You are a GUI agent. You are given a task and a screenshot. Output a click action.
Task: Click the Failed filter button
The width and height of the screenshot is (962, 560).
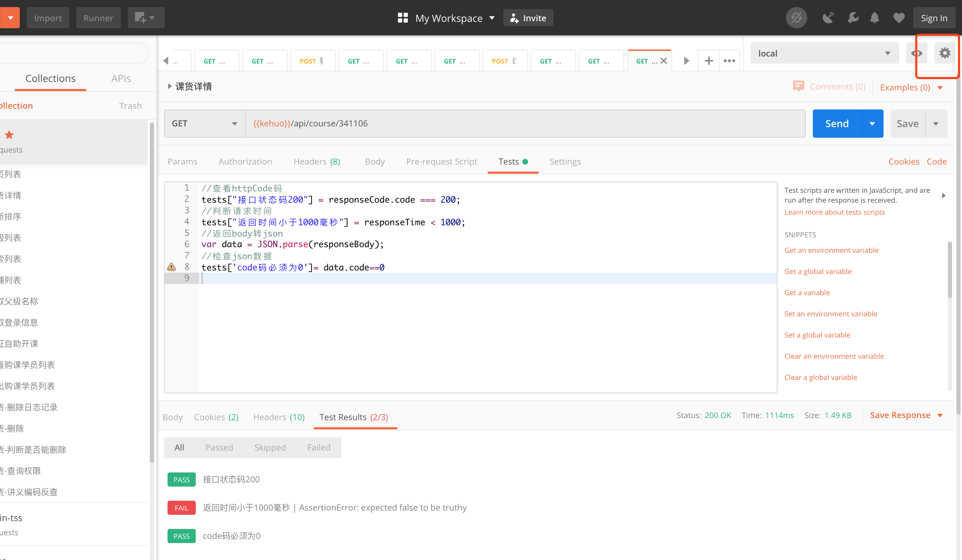tap(319, 447)
